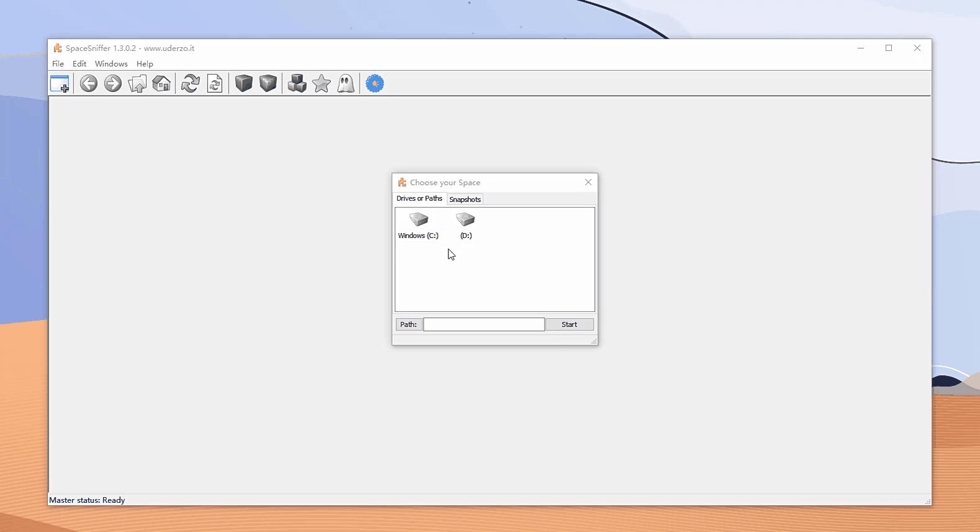The height and width of the screenshot is (532, 980).
Task: Click the SpaceSniffer title bar app icon
Action: [58, 48]
